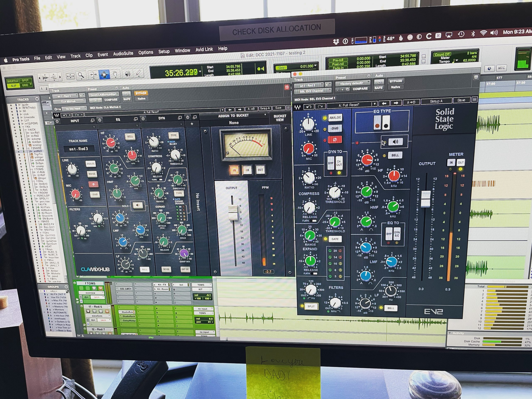Open the Track menu
532x399 pixels.
tap(75, 56)
